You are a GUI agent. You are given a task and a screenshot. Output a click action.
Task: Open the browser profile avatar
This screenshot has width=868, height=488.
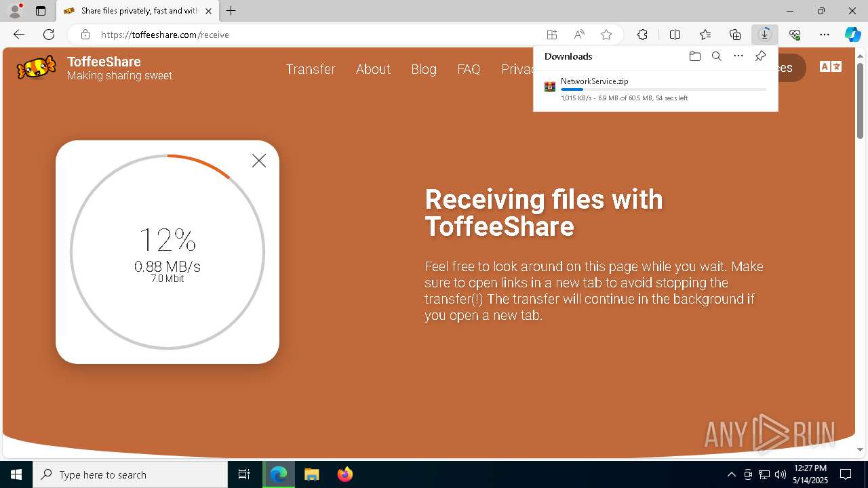point(15,11)
